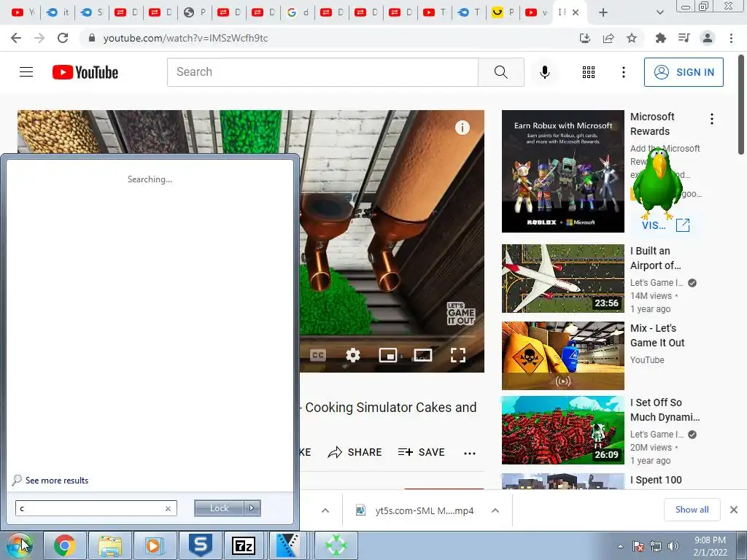Go back to the previous page
Image resolution: width=747 pixels, height=560 pixels.
pos(16,38)
